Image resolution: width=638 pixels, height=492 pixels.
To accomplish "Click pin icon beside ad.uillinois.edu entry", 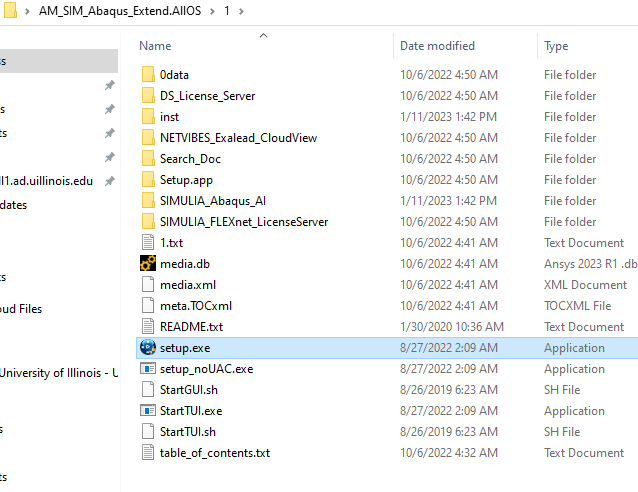I will pos(109,181).
